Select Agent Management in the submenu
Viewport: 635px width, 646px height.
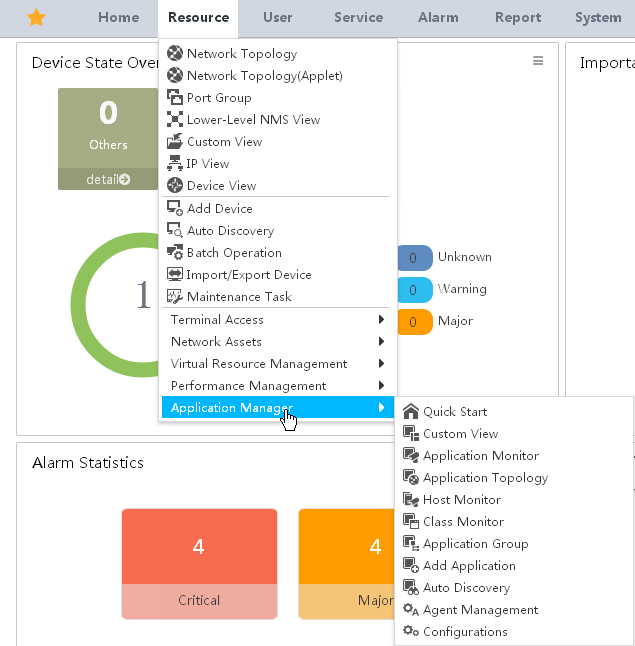click(480, 610)
